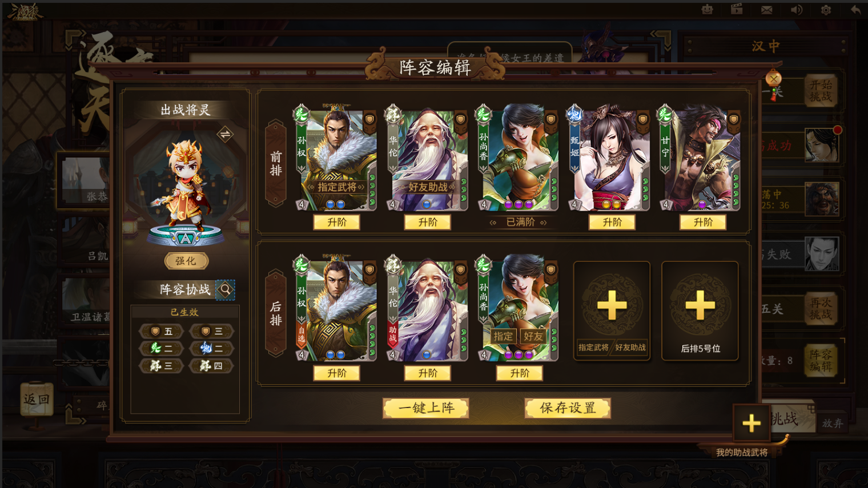The height and width of the screenshot is (488, 868).
Task: Open the robot helper icon in top bar
Action: [708, 10]
